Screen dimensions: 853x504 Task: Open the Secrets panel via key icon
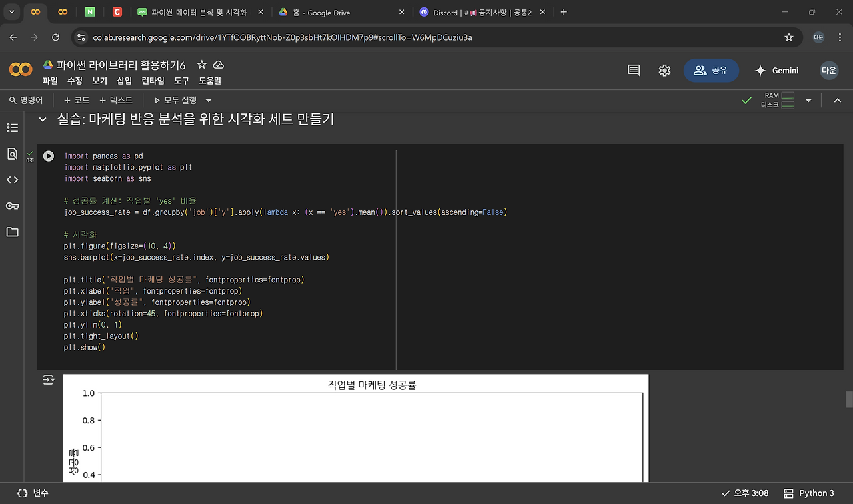tap(12, 205)
